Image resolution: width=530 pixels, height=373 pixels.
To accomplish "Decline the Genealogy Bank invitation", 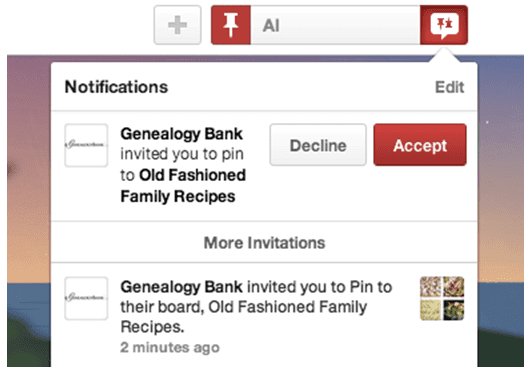I will (x=318, y=145).
